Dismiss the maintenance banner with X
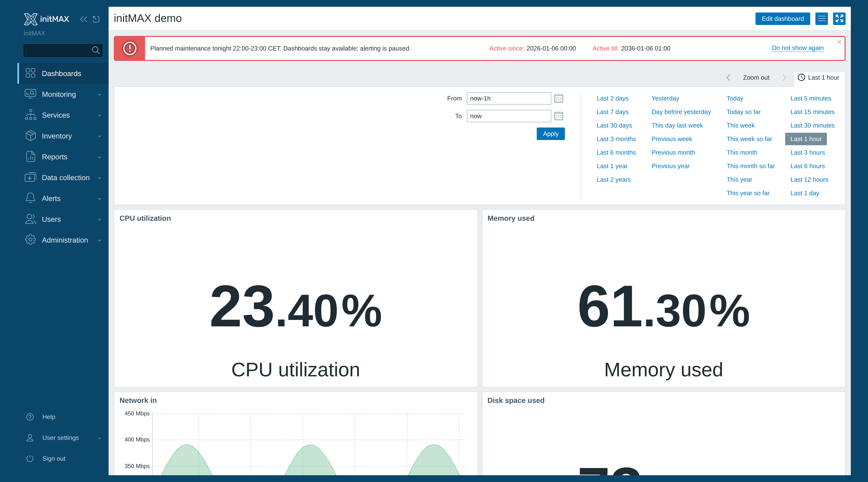 point(839,42)
